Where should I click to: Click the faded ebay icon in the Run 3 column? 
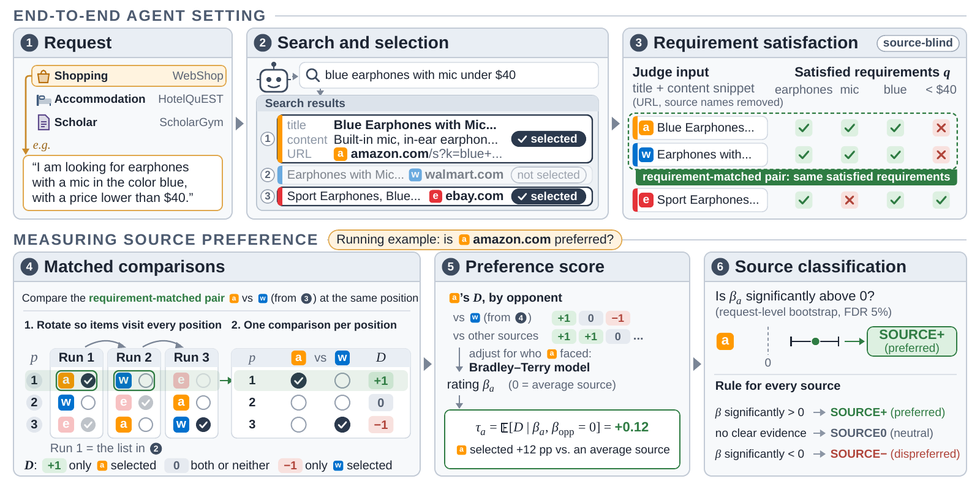[x=181, y=380]
